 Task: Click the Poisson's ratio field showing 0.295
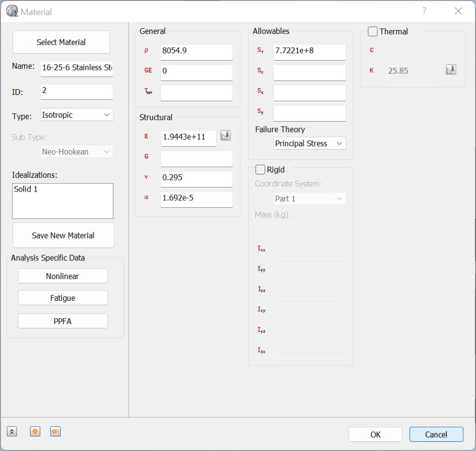coord(196,177)
